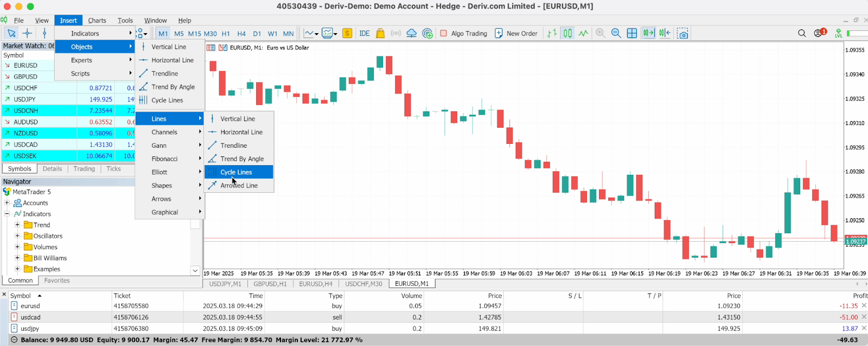868x346 pixels.
Task: Switch to the Favorites tab in Navigator
Action: click(x=57, y=280)
